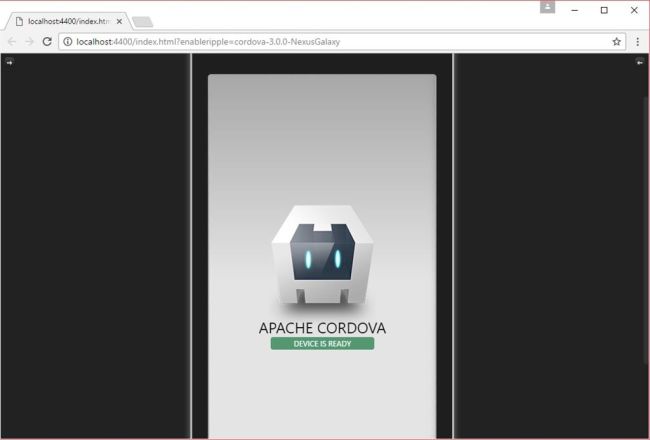Click the DEVICE IS READY status badge

click(x=322, y=343)
